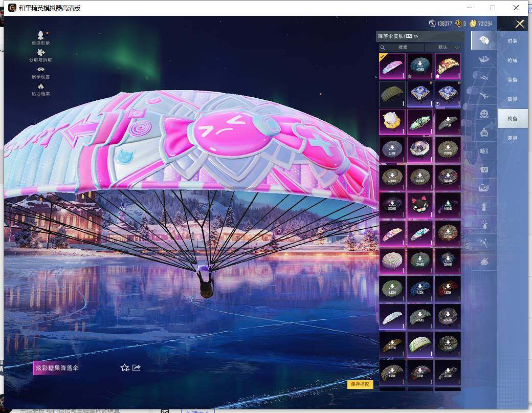Select the last sidebar category icon
532x413 pixels.
point(484,262)
